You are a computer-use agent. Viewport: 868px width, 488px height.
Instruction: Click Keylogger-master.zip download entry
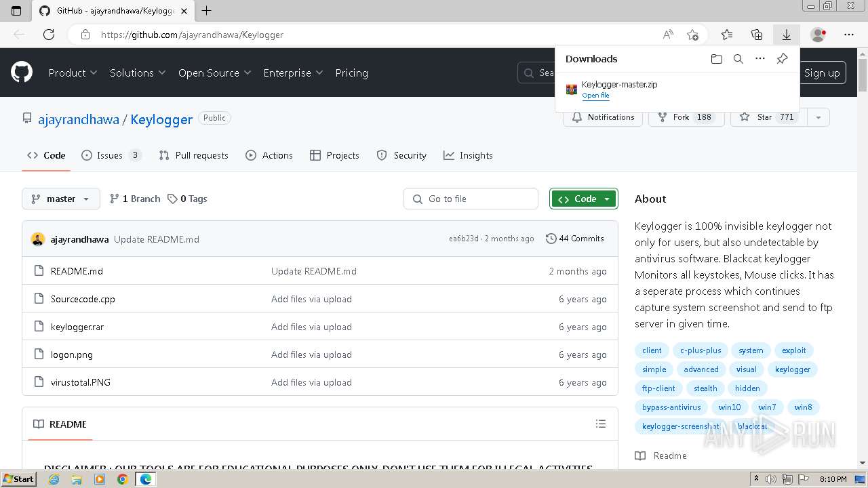pyautogui.click(x=677, y=89)
